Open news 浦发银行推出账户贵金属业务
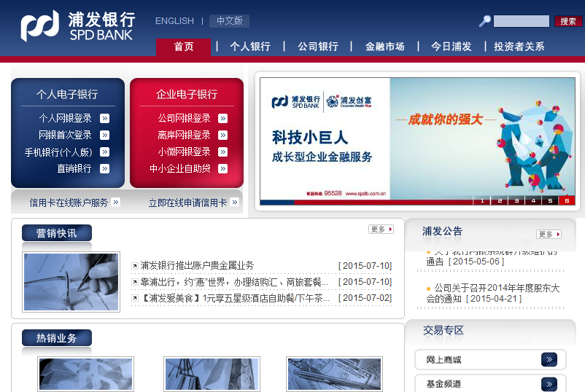Screen dimensions: 585x392 197,266
